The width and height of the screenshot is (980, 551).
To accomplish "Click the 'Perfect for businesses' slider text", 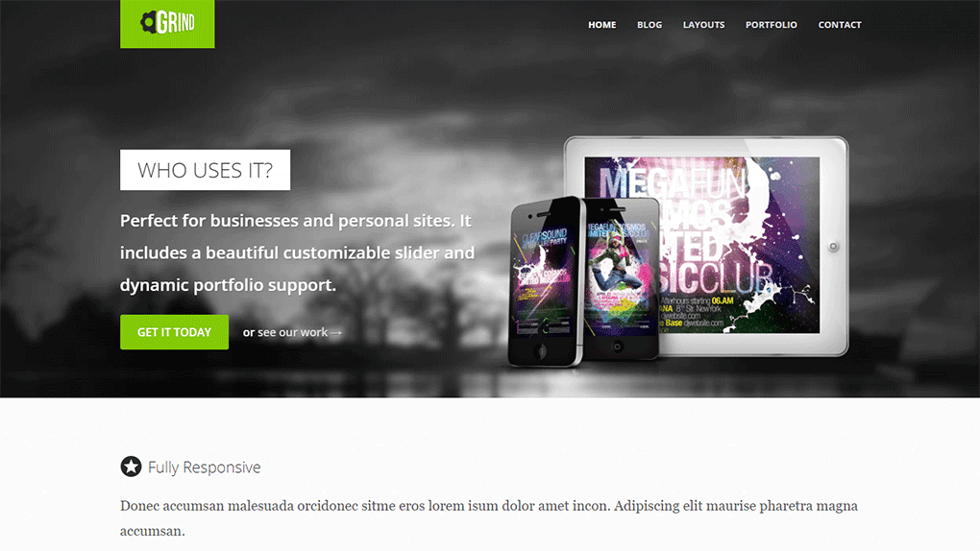I will pos(298,252).
